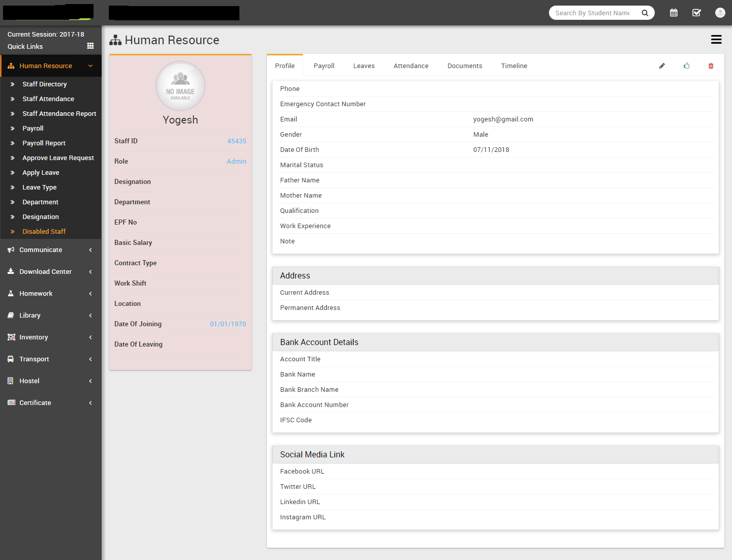Click the search magnifier icon
This screenshot has width=732, height=560.
click(x=645, y=13)
